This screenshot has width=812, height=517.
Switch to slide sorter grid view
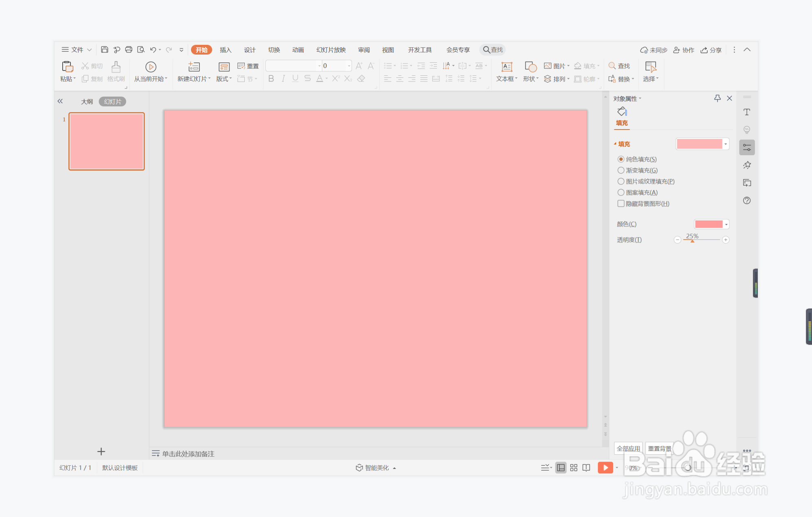(574, 468)
